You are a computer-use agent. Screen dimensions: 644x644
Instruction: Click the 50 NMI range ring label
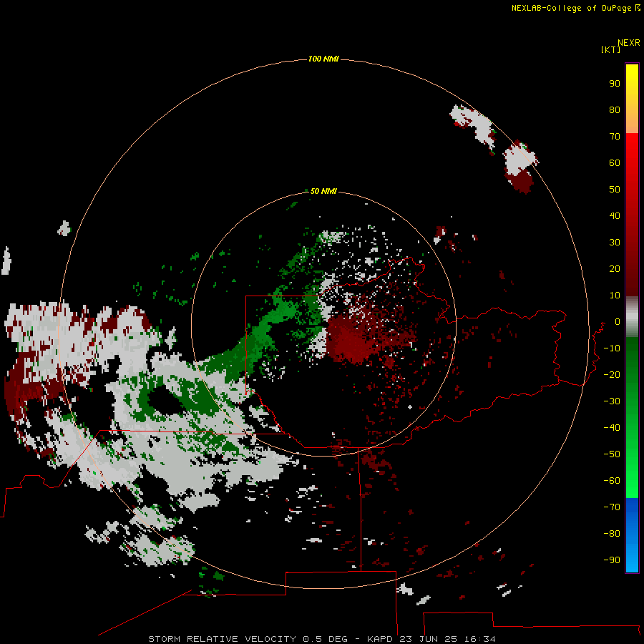click(323, 191)
